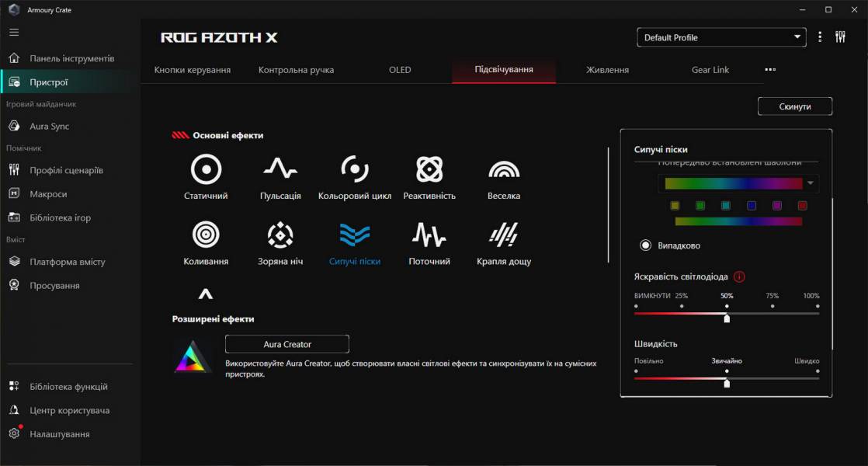This screenshot has width=868, height=466.
Task: Pick the Веселка rainbow effect
Action: pyautogui.click(x=503, y=171)
